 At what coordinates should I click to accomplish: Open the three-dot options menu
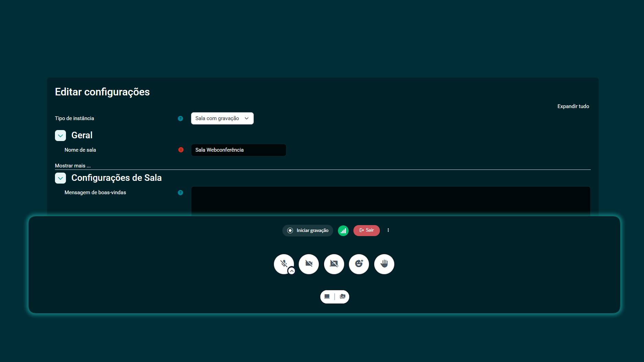[388, 230]
